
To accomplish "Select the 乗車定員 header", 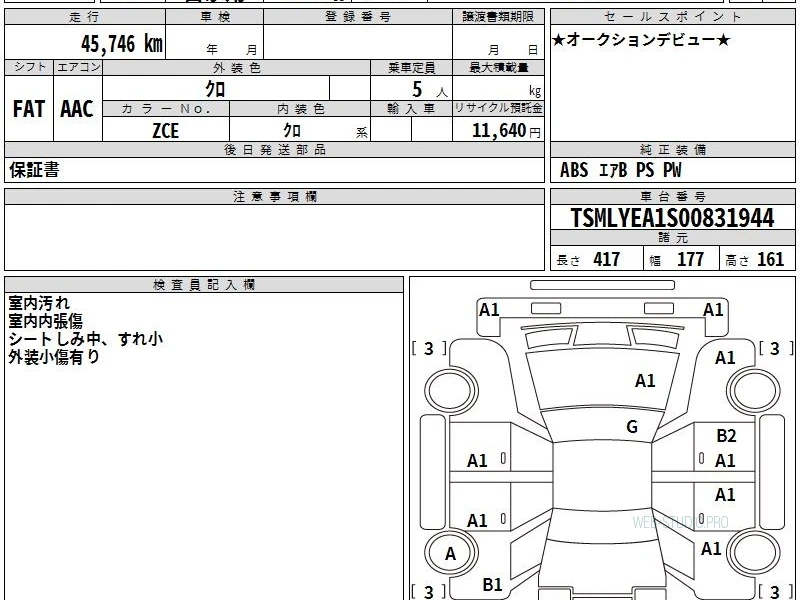I will (411, 67).
